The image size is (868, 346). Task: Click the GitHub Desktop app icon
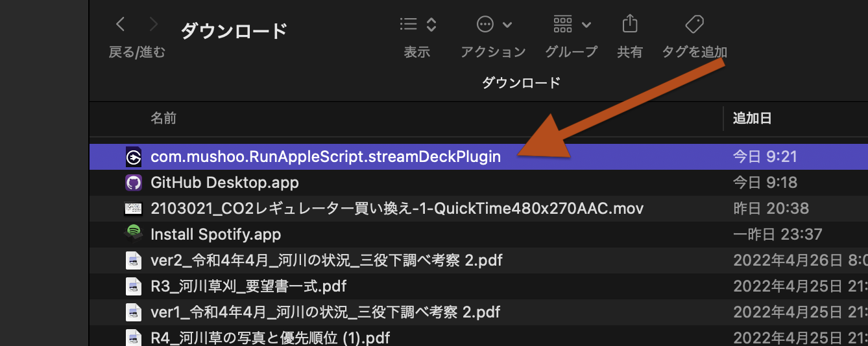coord(133,183)
